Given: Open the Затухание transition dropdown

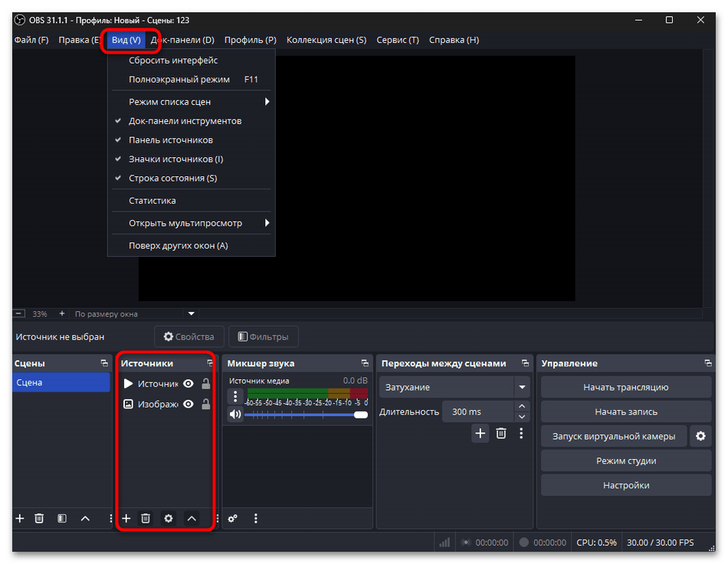Looking at the screenshot, I should (522, 387).
